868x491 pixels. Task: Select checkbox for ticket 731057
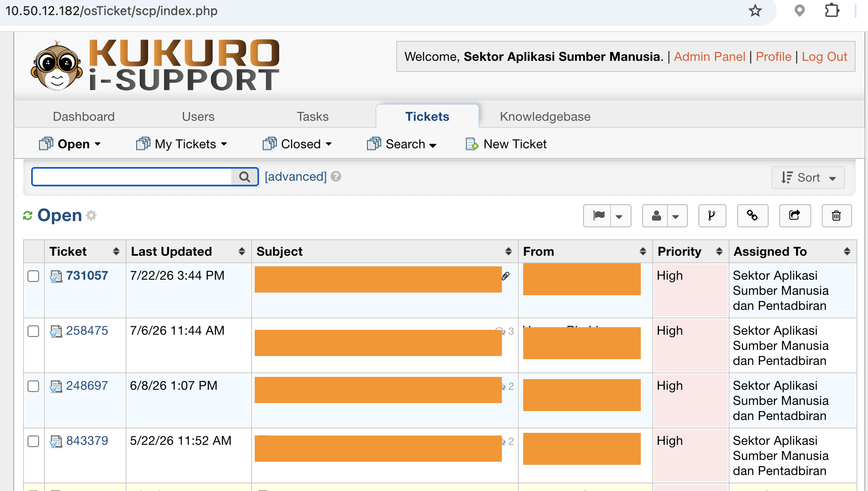[33, 276]
